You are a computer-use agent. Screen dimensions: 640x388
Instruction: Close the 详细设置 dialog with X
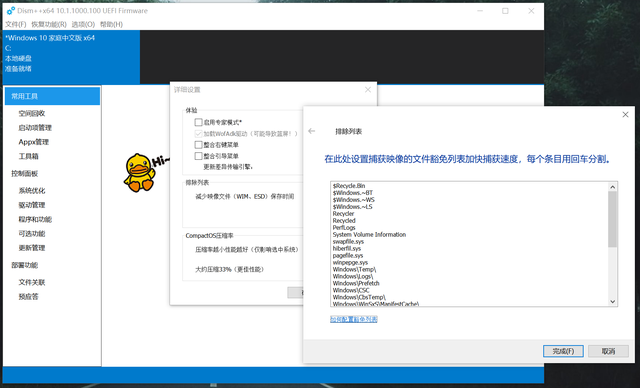[x=368, y=89]
